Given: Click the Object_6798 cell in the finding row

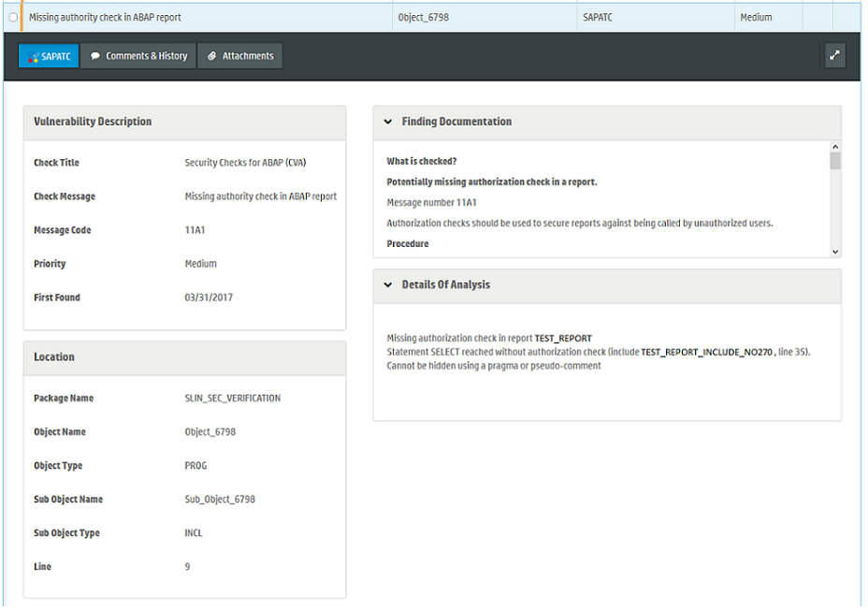Looking at the screenshot, I should 423,17.
